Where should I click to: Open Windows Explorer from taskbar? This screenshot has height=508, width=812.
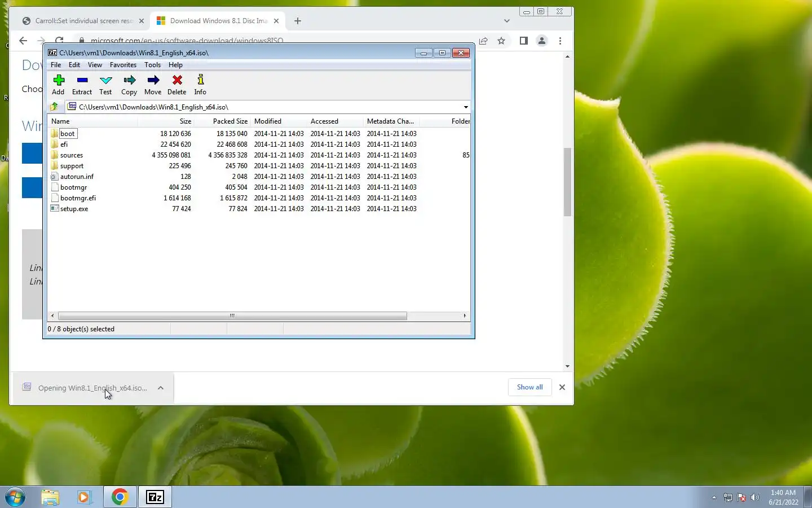[x=50, y=497]
